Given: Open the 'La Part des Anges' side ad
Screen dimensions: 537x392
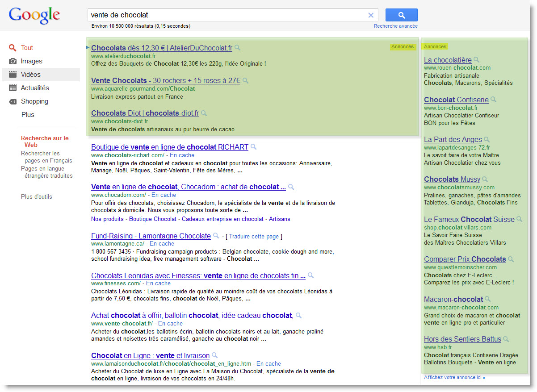Looking at the screenshot, I should click(453, 139).
